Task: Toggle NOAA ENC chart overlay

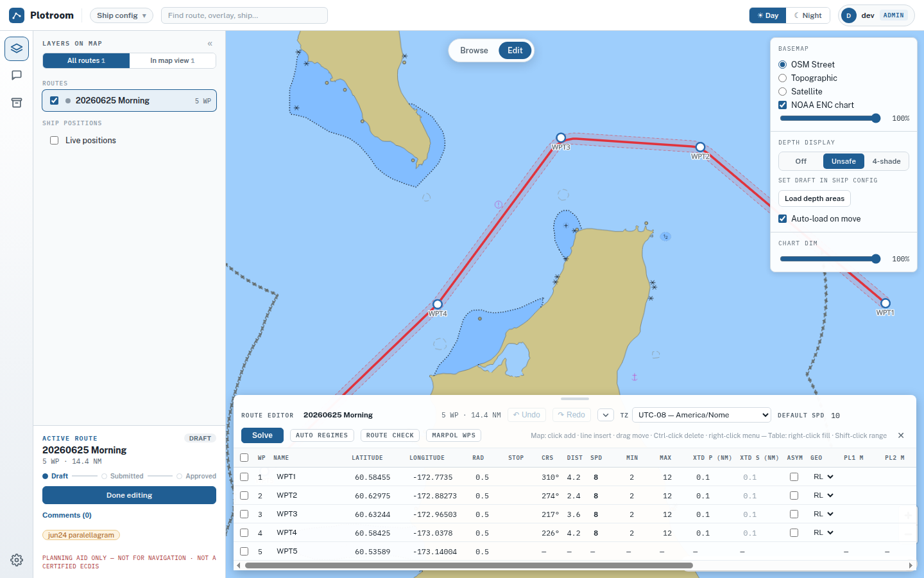Action: (x=783, y=105)
